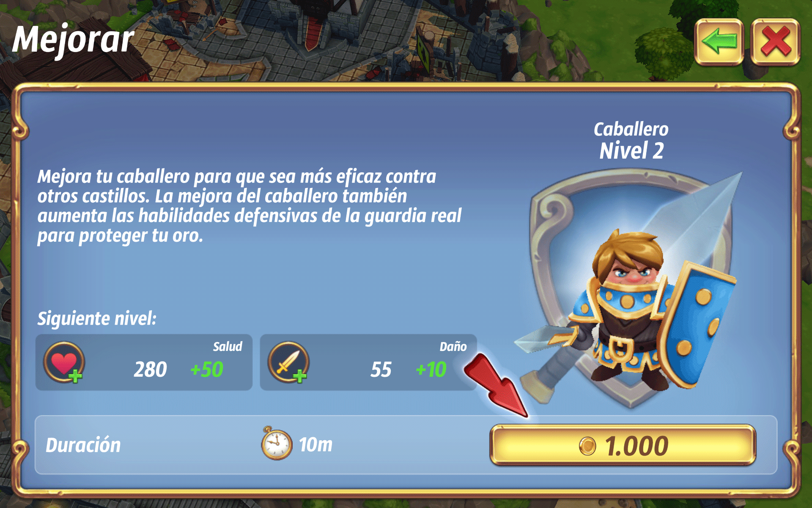Click the +50 health bonus text
The image size is (812, 508).
(x=207, y=370)
